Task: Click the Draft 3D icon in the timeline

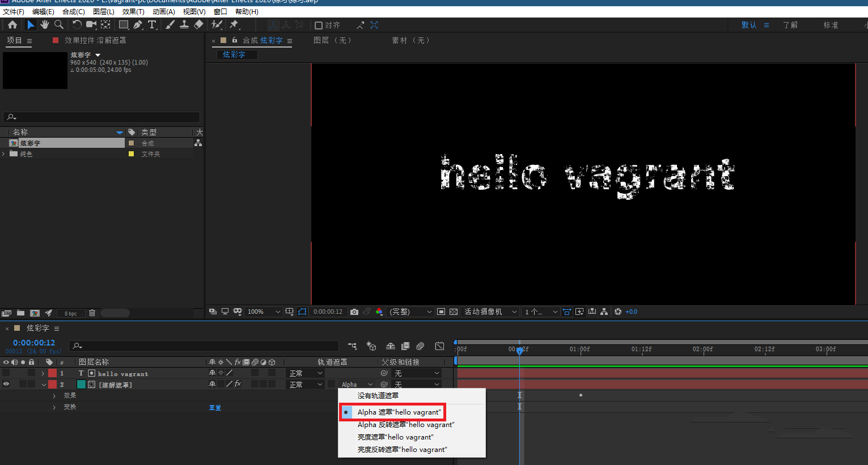Action: (x=371, y=346)
